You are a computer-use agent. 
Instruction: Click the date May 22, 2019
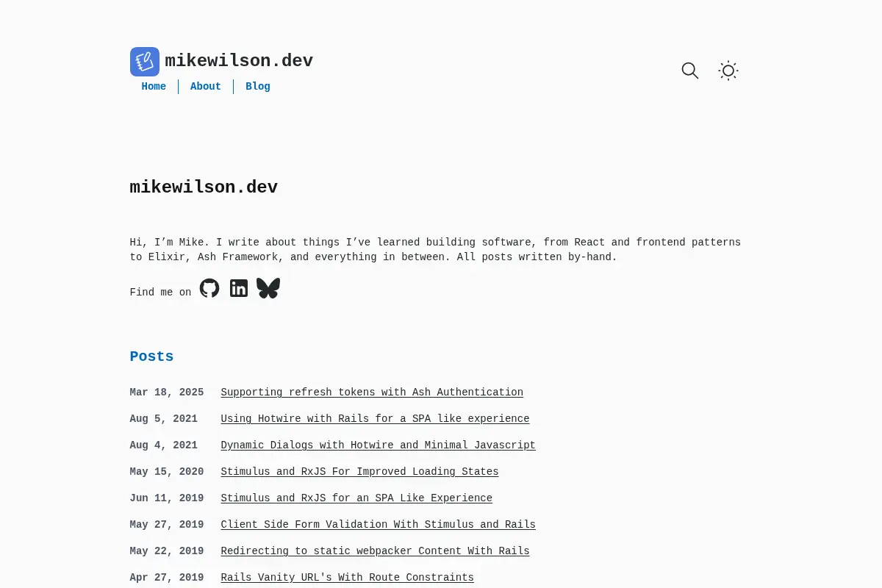coord(167,551)
